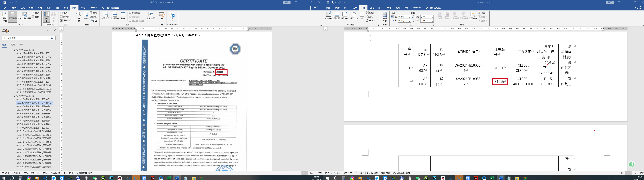Switch navigation pane to 结果 tab
This screenshot has width=644, height=180.
[x=21, y=44]
